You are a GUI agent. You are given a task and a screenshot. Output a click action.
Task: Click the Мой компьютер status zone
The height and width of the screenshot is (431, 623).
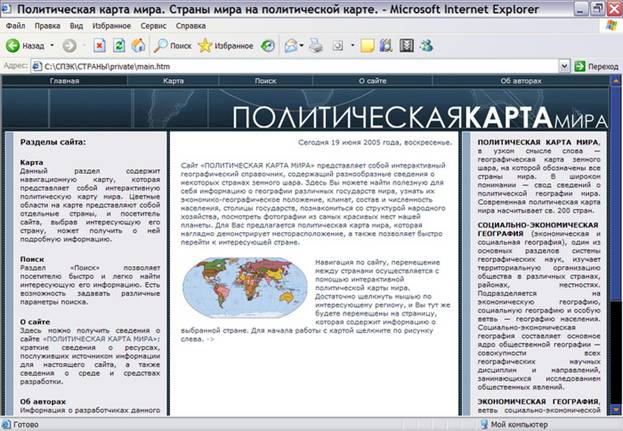coord(514,424)
